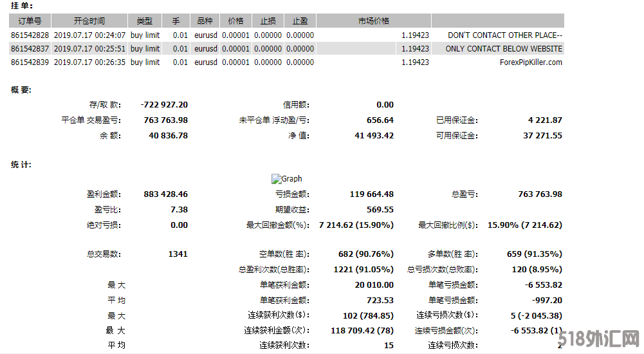Select the 订单号 column header

coord(30,21)
